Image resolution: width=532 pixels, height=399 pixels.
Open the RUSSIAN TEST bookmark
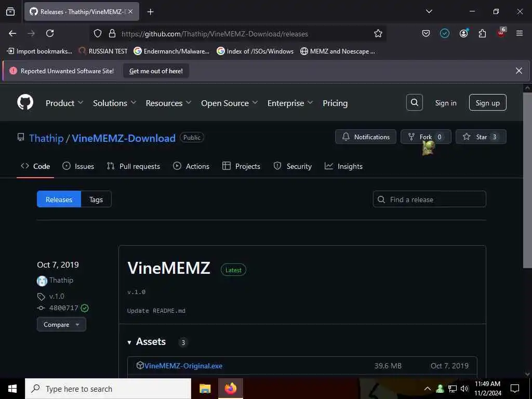pos(103,51)
